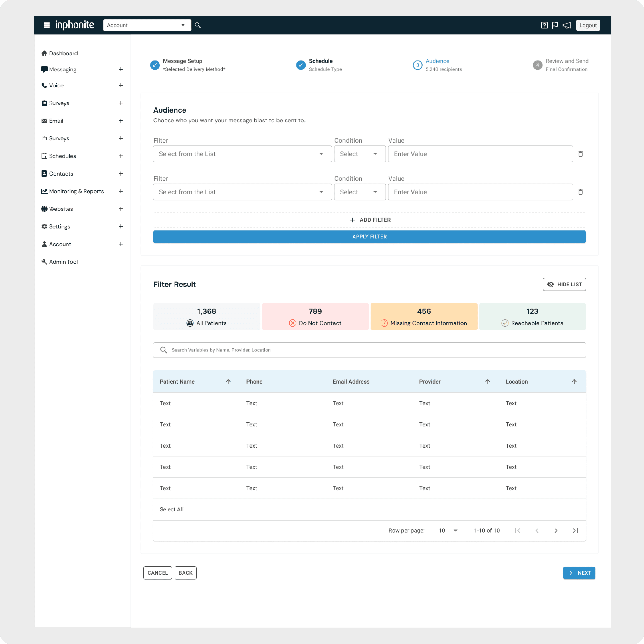Open rows per page dropdown
This screenshot has width=644, height=644.
pos(448,530)
